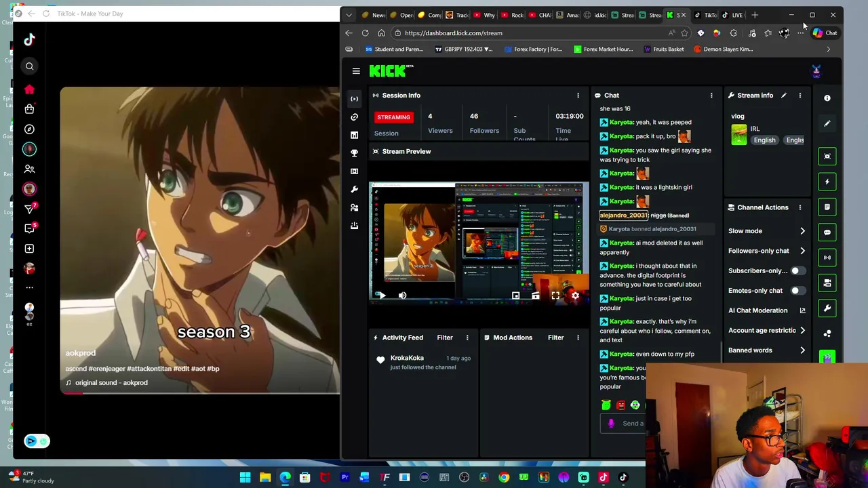Open TikTok activity inbox icon
868x488 pixels.
tap(29, 228)
